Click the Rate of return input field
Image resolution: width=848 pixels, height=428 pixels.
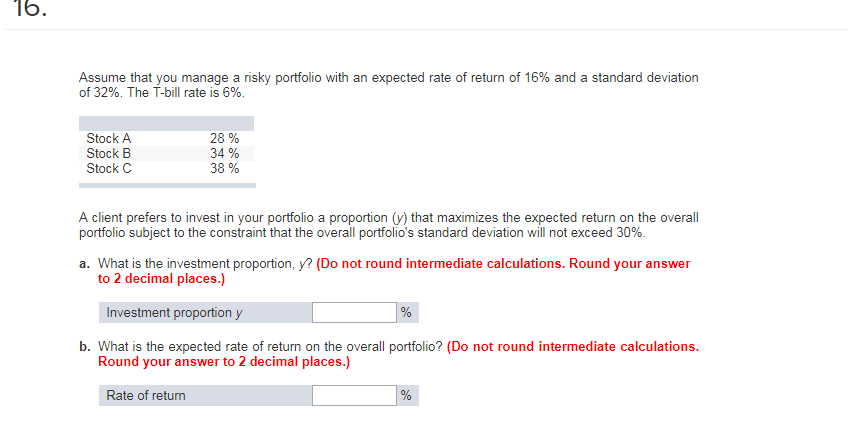click(x=354, y=396)
